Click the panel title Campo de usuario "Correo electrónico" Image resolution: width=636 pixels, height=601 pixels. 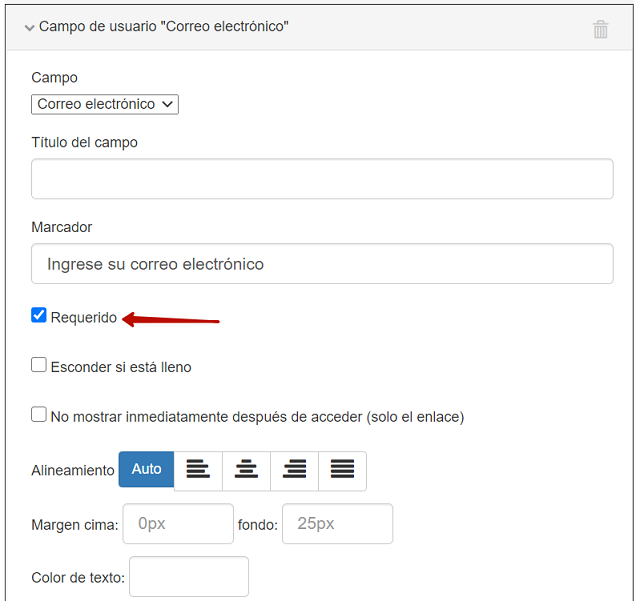pos(164,27)
